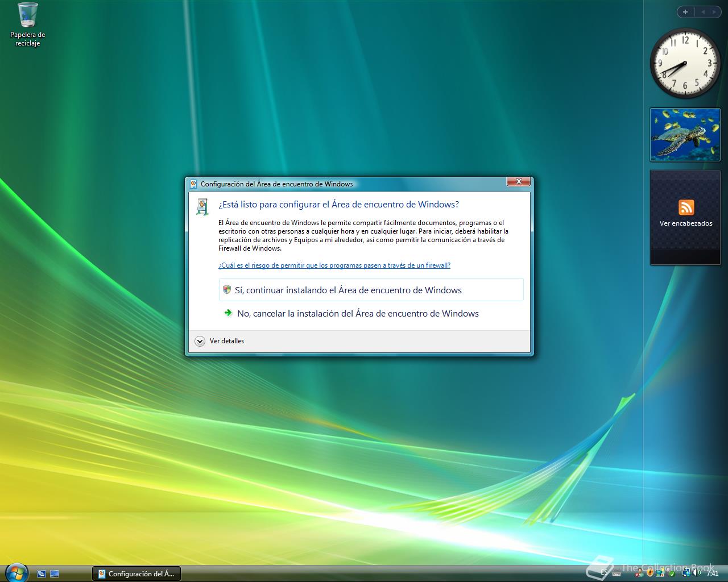The image size is (728, 582).
Task: Click the green checkmark tray icon
Action: click(672, 573)
